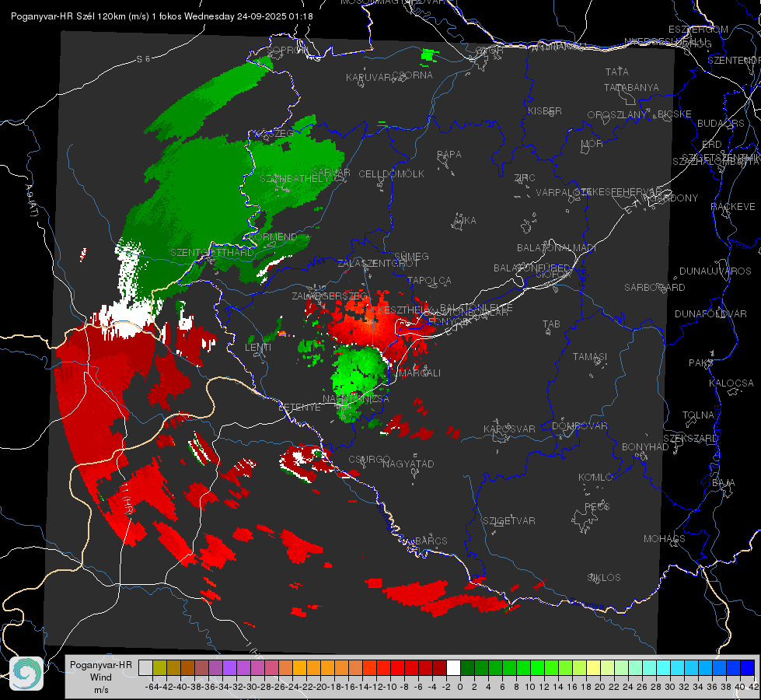
Task: Click the SÁRBOGÁRD city label
Action: click(655, 288)
